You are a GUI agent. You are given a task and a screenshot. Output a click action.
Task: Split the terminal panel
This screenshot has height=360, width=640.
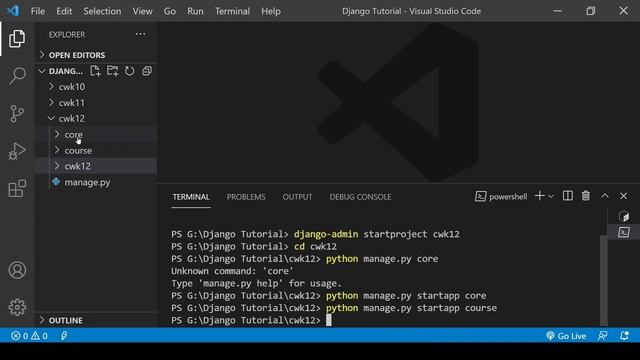(x=567, y=196)
